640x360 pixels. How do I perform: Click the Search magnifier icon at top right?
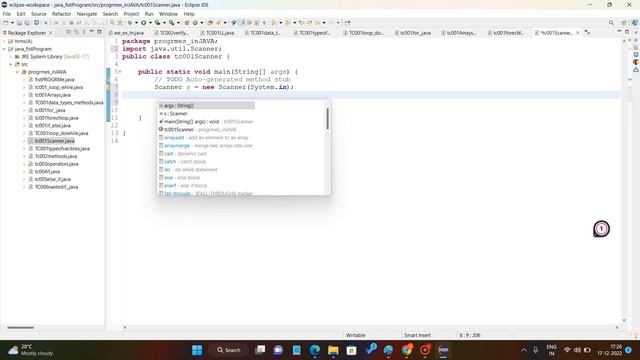611,23
